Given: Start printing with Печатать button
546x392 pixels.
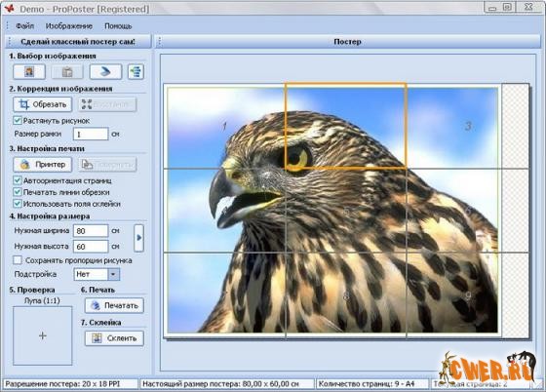Looking at the screenshot, I should [x=114, y=305].
